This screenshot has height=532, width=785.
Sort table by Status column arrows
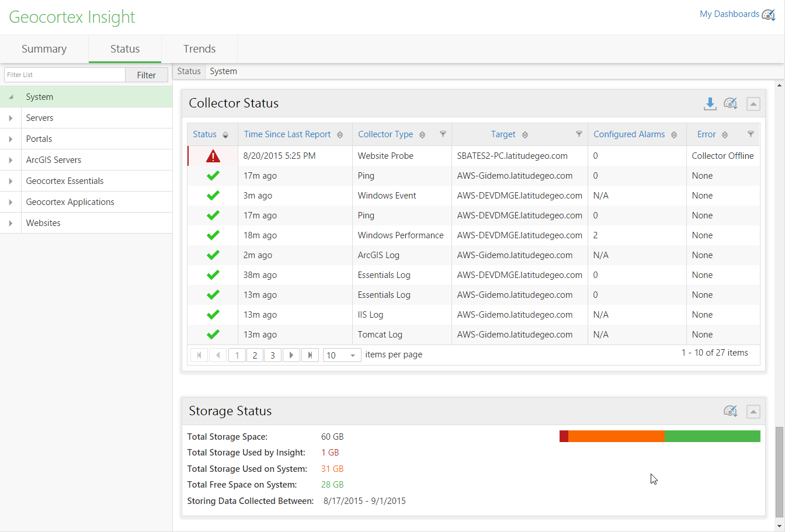tap(225, 135)
